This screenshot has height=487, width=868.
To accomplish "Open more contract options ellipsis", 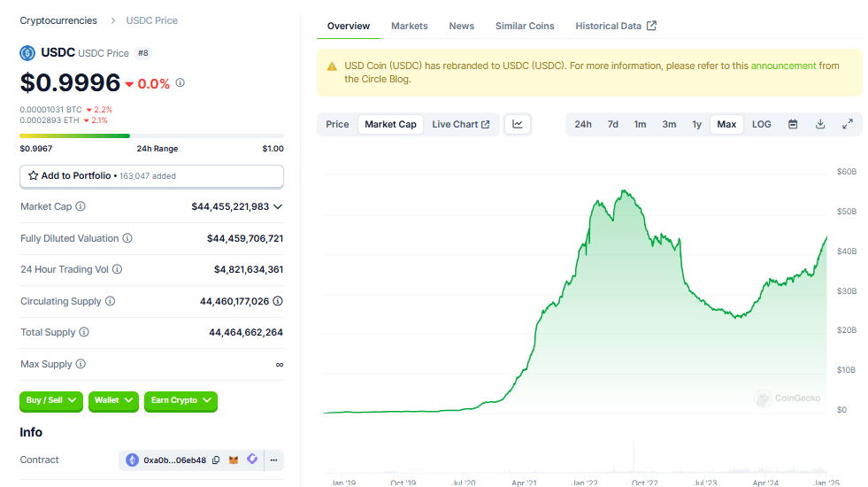I will [x=274, y=460].
